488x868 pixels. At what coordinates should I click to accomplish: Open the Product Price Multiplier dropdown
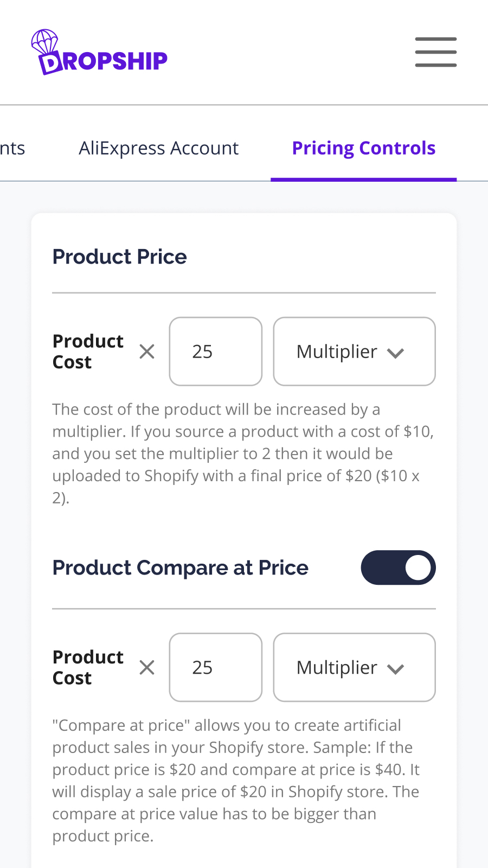[x=354, y=352]
